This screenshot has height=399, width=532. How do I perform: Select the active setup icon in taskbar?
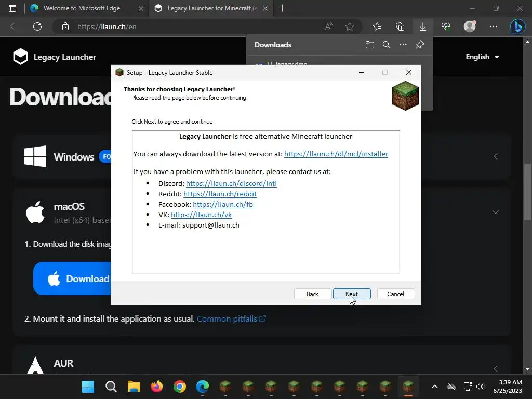point(408,387)
